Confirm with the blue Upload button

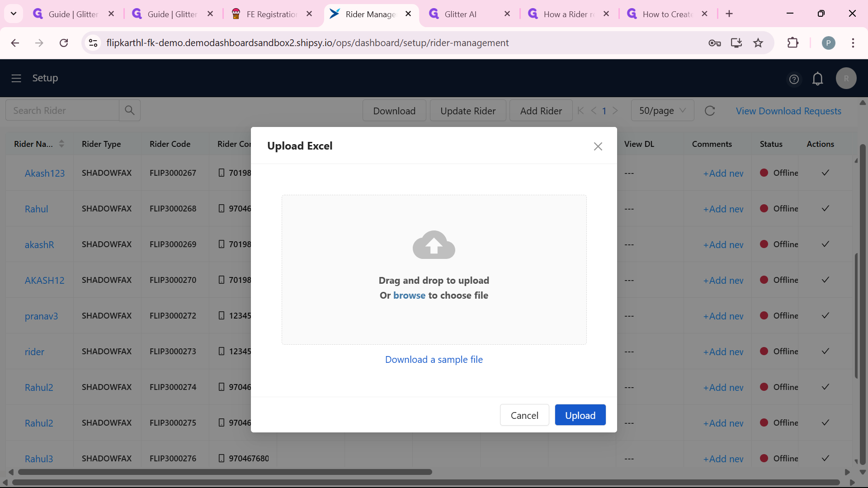pos(580,415)
